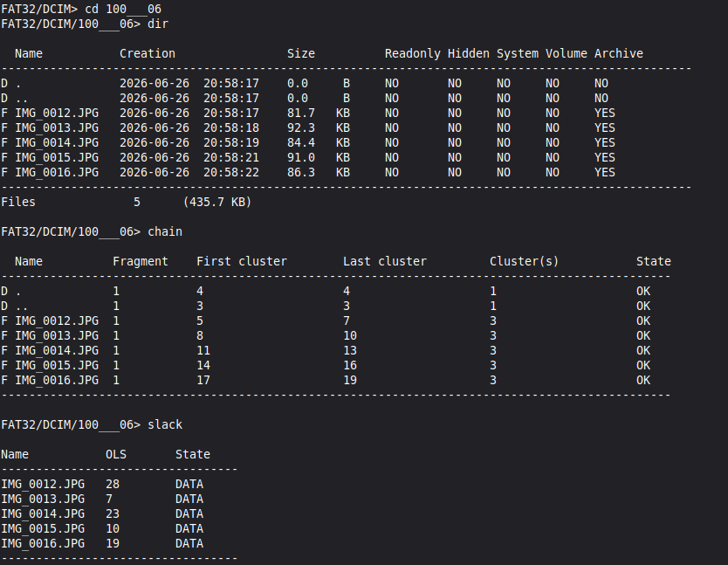This screenshot has width=728, height=565.
Task: Click the 435.7 KB total size
Action: tap(217, 202)
